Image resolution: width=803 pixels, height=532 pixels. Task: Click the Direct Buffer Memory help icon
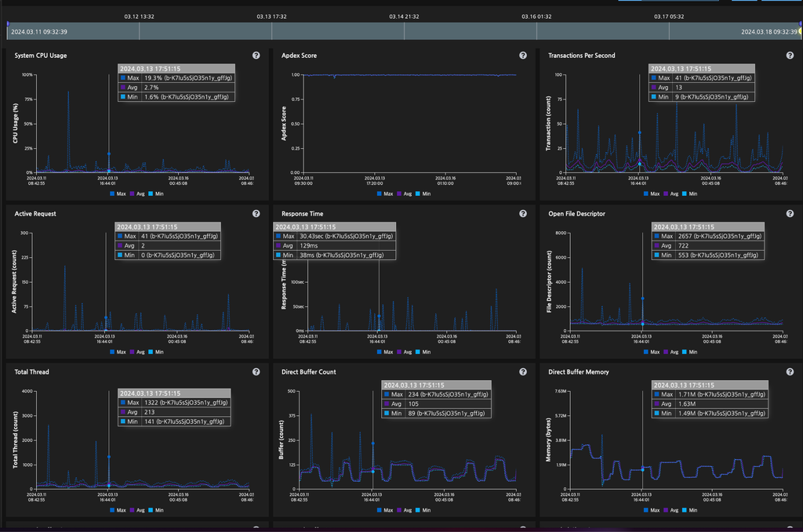click(x=790, y=372)
